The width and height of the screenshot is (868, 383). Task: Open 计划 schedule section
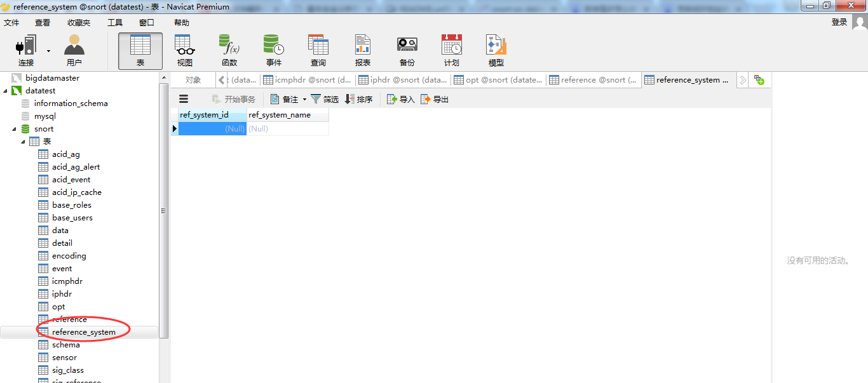452,51
